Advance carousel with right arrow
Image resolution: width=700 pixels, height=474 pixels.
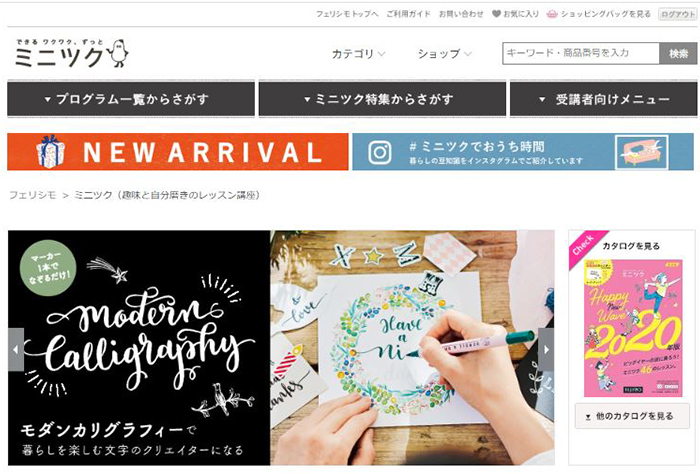click(x=546, y=349)
